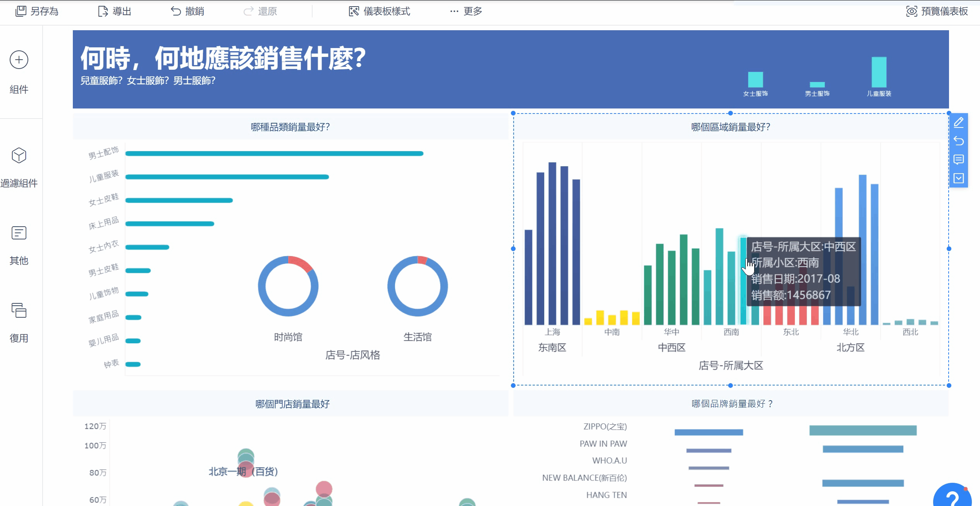Image resolution: width=980 pixels, height=506 pixels.
Task: Click the 哪個品牌銷量最好 chart title
Action: (731, 404)
